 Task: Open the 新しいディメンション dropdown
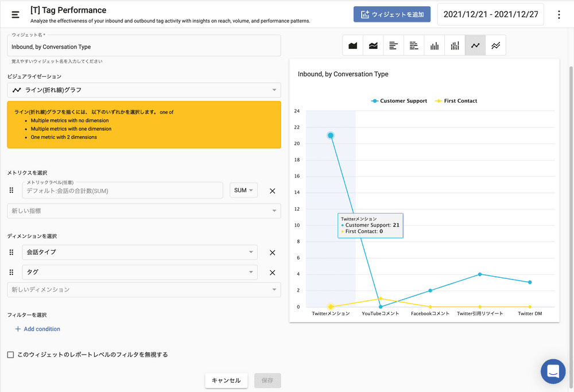(x=143, y=290)
